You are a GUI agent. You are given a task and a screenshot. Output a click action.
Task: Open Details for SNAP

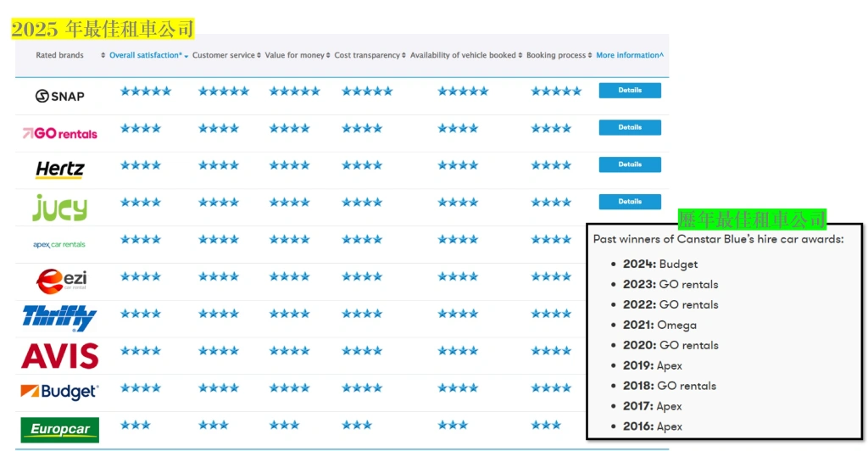pos(630,90)
